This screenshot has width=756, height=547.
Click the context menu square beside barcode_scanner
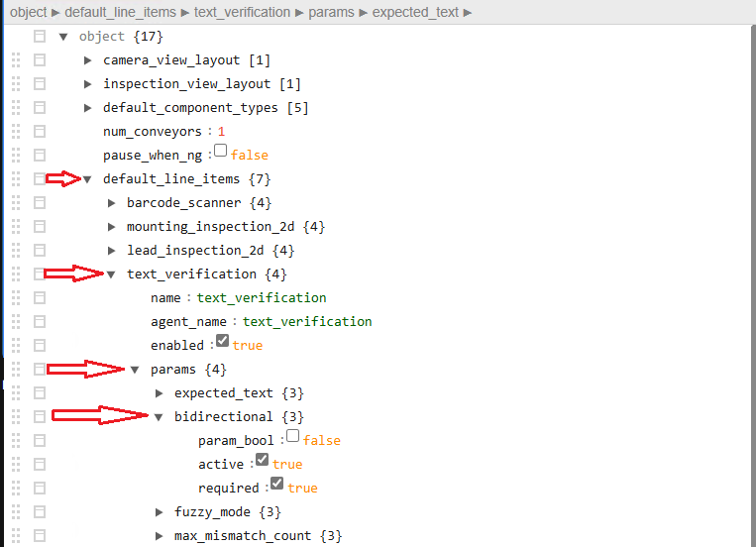pos(40,202)
